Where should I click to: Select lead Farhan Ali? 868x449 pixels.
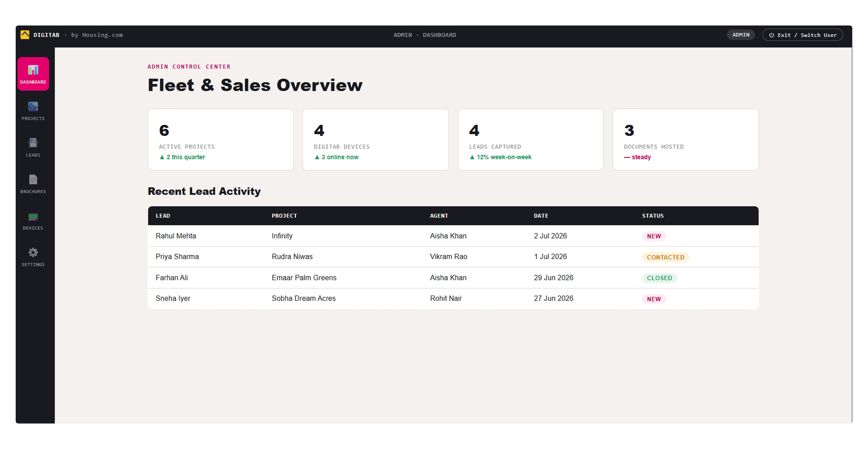[x=172, y=277]
